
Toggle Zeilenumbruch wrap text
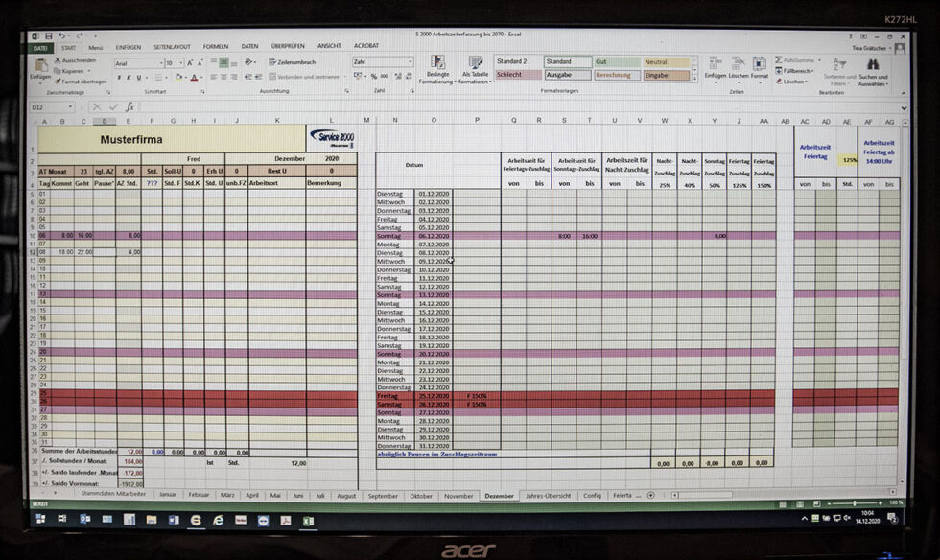tap(292, 61)
